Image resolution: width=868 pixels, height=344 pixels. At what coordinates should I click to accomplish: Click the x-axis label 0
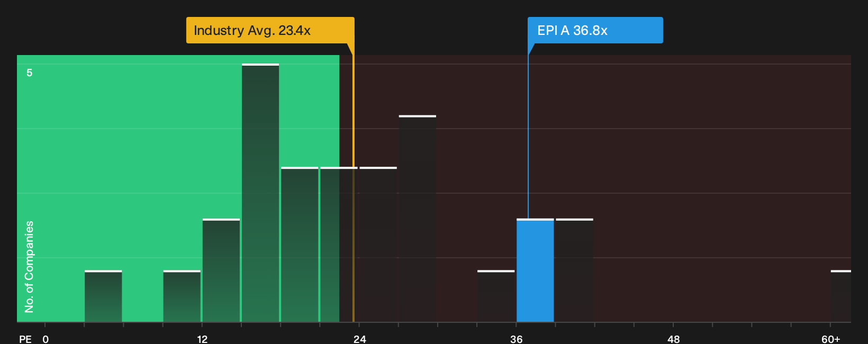pos(46,339)
